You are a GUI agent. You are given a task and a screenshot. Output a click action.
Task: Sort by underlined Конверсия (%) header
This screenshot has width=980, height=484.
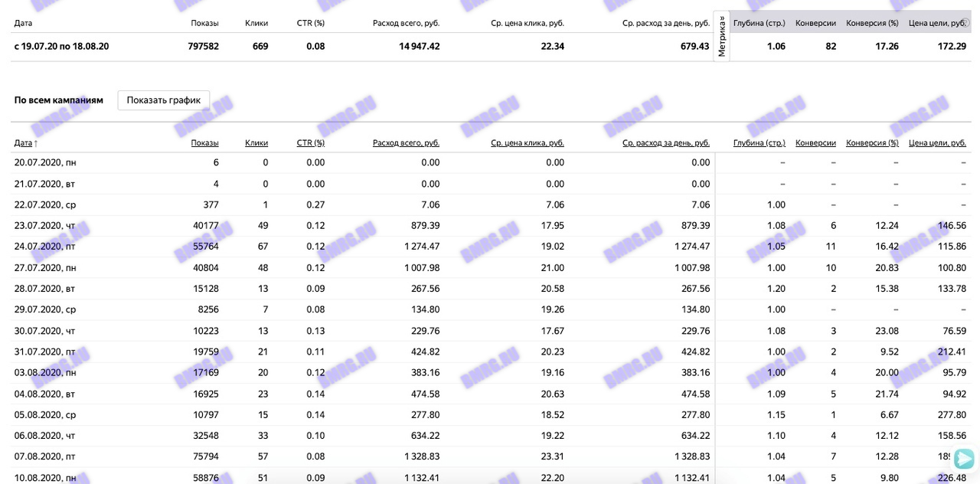[x=872, y=142]
